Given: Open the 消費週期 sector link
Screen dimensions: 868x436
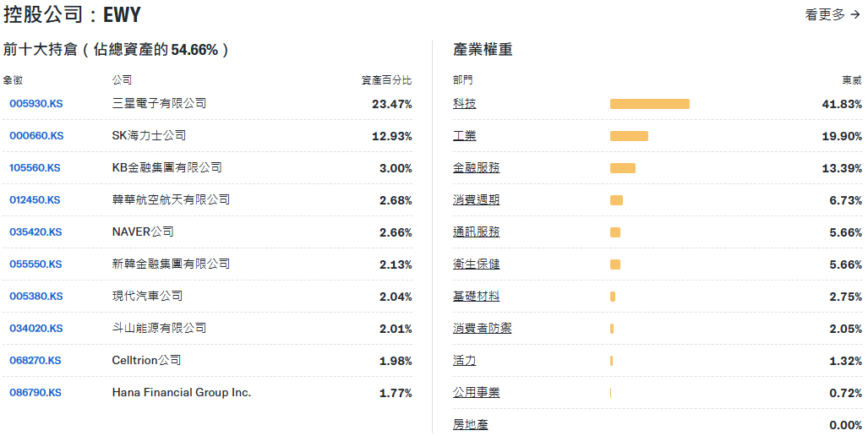Looking at the screenshot, I should [x=477, y=200].
